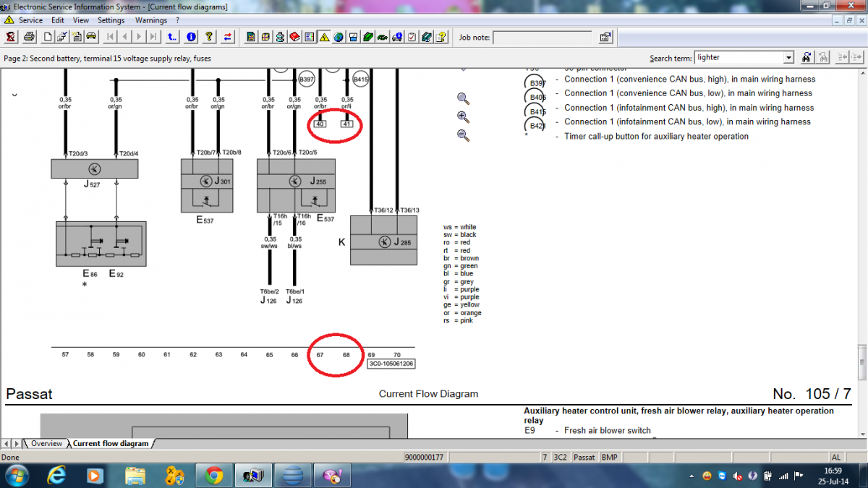
Task: Go to last page arrow button
Action: click(x=154, y=37)
